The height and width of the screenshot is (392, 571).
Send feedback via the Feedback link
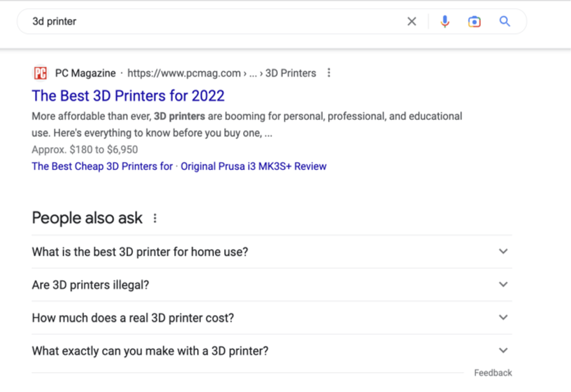pos(493,373)
